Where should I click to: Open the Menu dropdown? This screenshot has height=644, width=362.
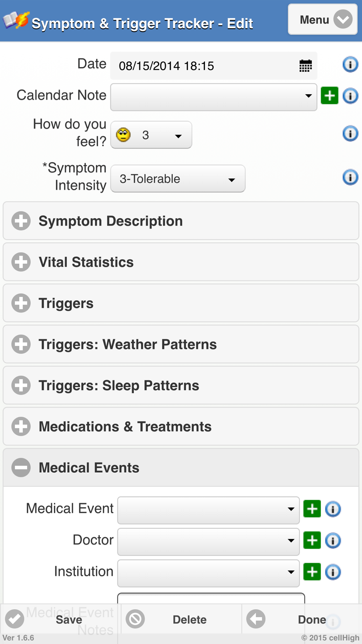click(323, 20)
